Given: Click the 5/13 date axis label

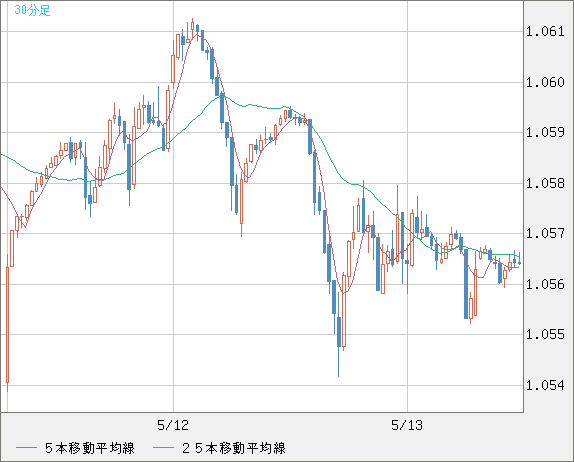Looking at the screenshot, I should point(407,425).
